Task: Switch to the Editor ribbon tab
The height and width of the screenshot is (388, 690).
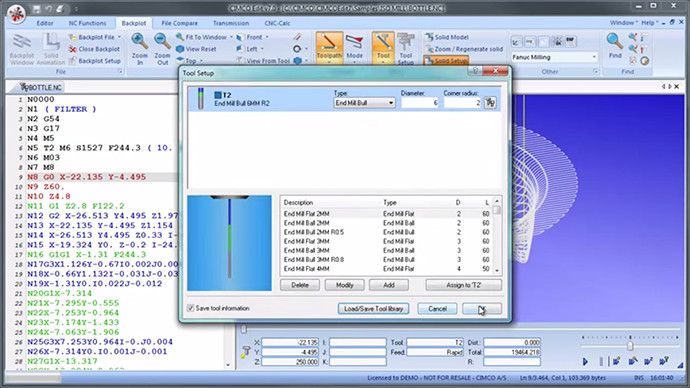Action: (45, 23)
